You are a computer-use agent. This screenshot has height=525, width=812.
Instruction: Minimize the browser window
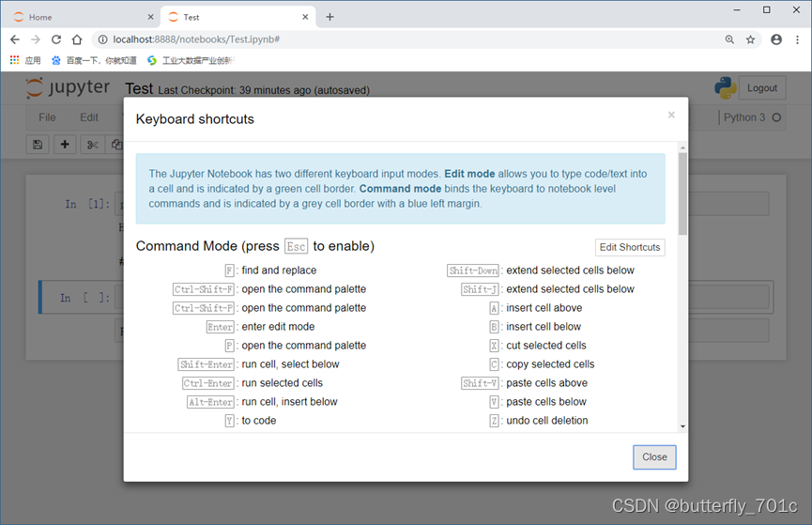coord(736,9)
